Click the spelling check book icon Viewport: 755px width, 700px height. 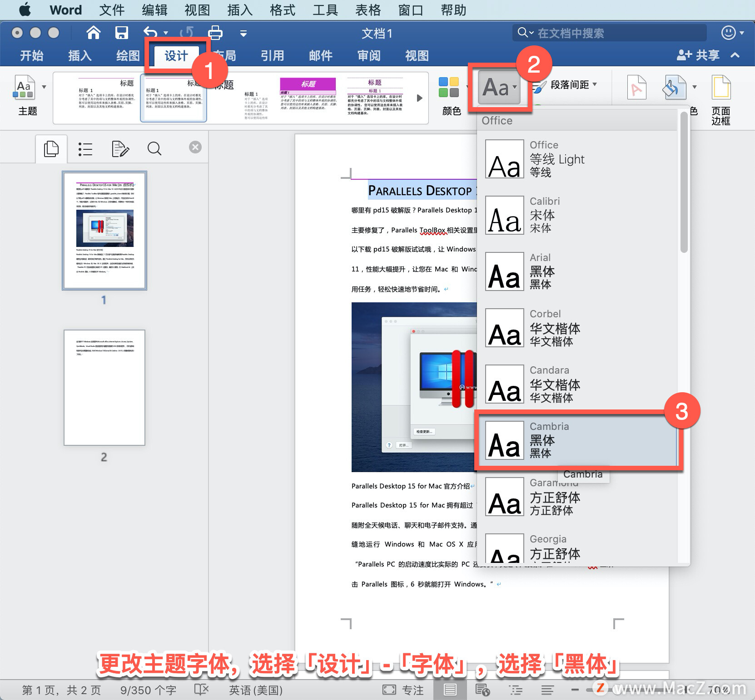coord(201,690)
